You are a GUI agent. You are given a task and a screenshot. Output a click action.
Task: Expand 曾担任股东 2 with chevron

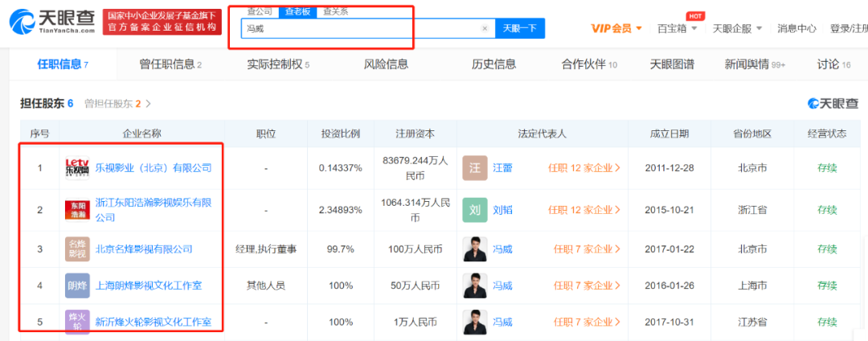[118, 104]
